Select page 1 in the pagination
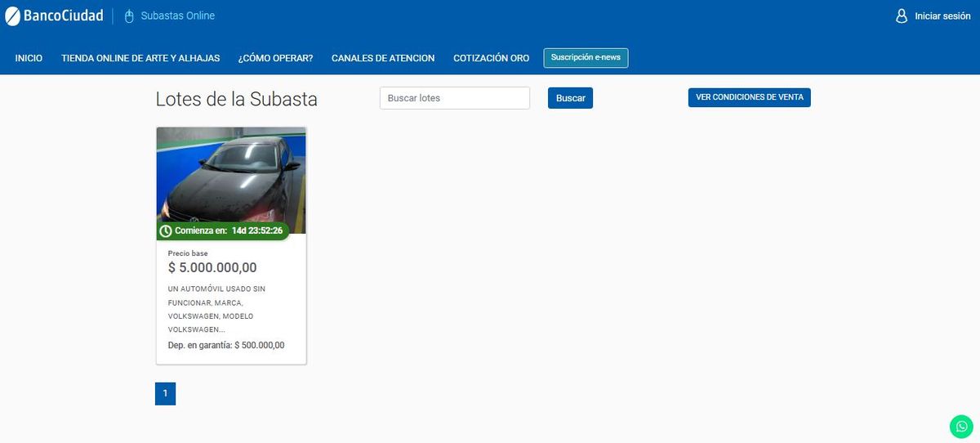The width and height of the screenshot is (980, 443). [x=165, y=393]
